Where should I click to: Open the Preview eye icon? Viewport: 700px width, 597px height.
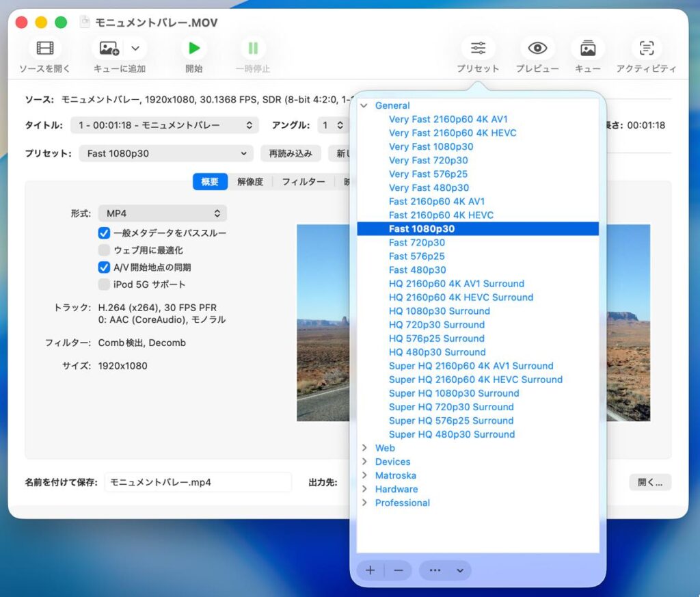[537, 49]
